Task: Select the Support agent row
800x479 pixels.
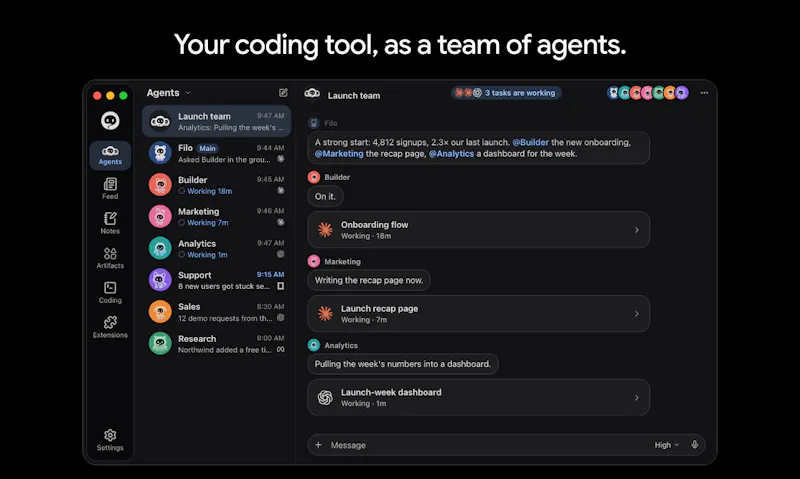Action: point(216,280)
